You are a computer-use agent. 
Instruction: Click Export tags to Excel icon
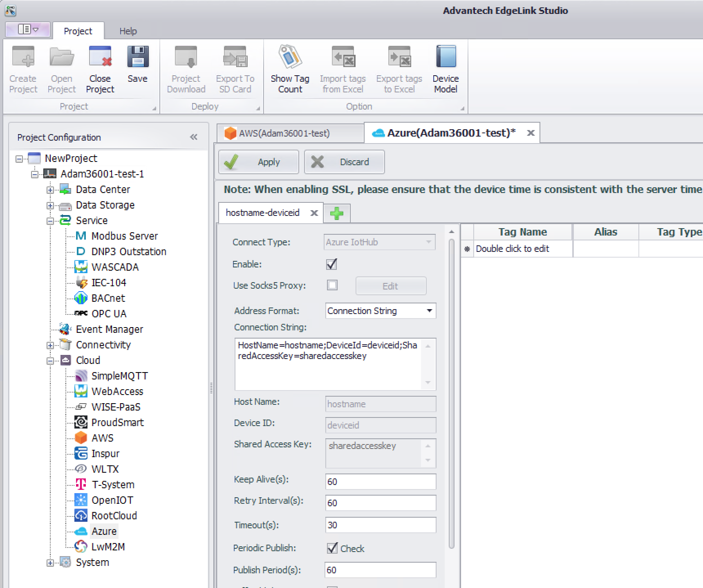click(x=399, y=56)
